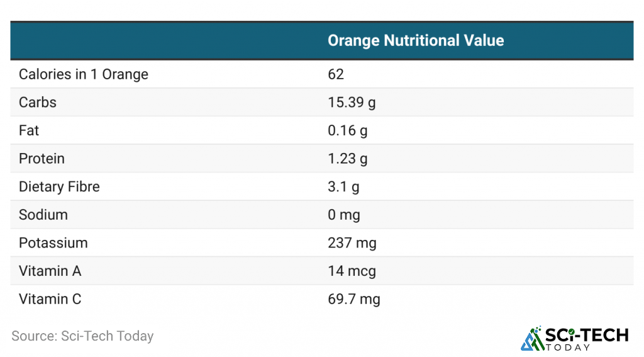Select the Calories in 1 Orange label
Viewport: 644px width, 357px height.
click(84, 74)
